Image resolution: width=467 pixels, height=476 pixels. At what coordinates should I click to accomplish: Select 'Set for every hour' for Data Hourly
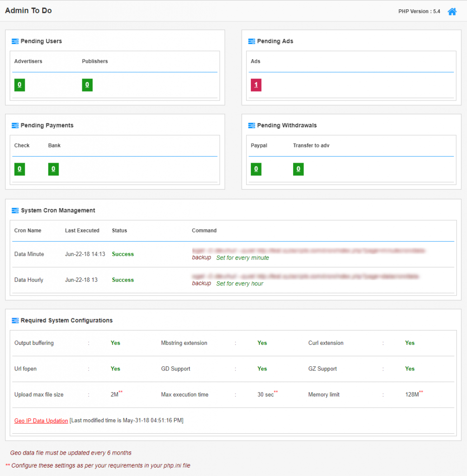[240, 284]
